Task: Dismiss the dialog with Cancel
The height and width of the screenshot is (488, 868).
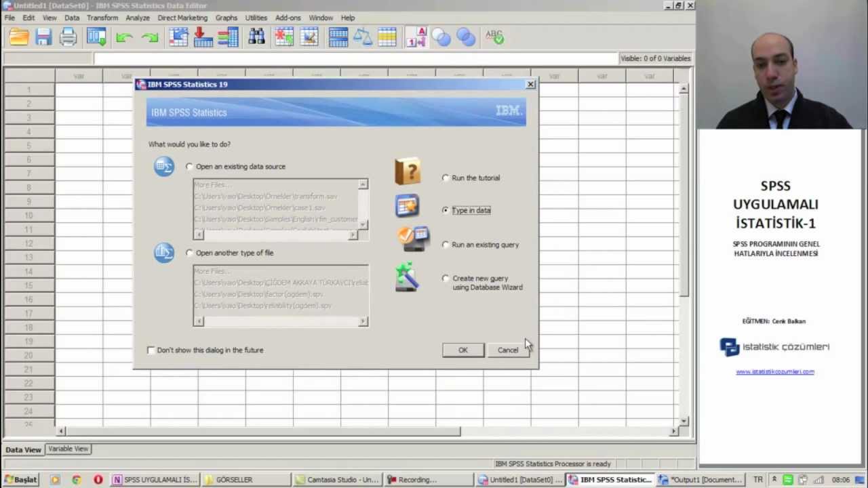Action: click(x=508, y=350)
